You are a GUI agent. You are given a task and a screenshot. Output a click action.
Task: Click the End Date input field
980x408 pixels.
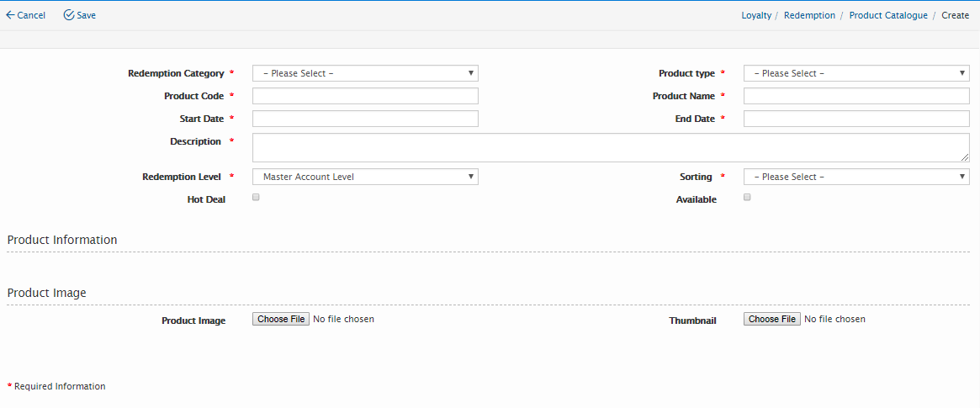(x=856, y=119)
